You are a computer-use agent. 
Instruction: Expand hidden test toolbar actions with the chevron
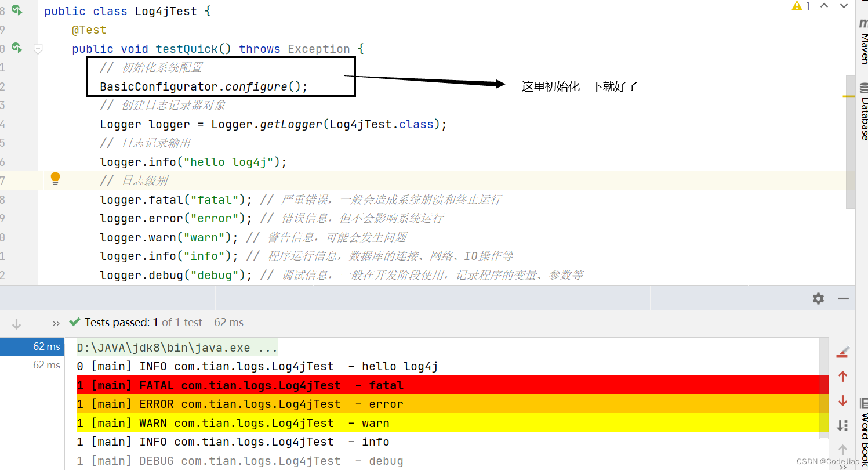pos(56,323)
